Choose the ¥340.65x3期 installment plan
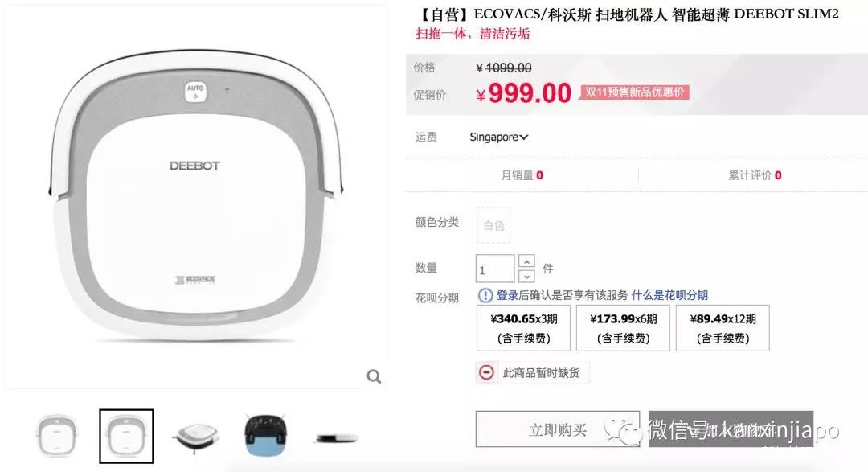 pos(523,328)
